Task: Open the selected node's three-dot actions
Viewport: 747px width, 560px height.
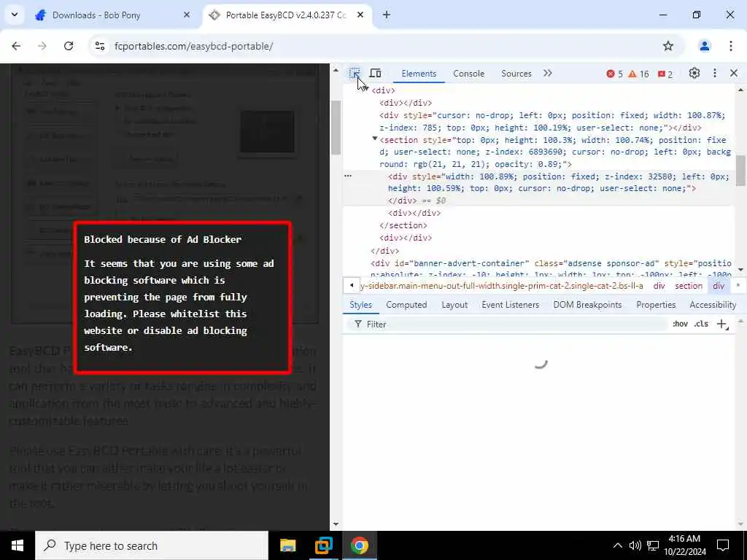Action: point(348,176)
